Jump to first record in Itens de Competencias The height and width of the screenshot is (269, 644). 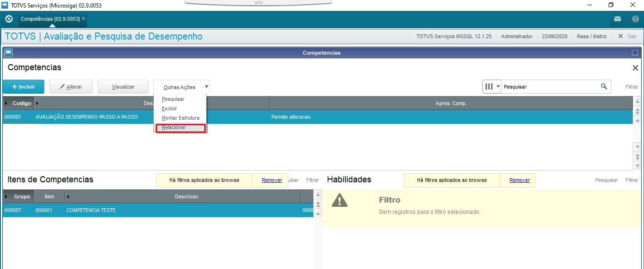(318, 195)
